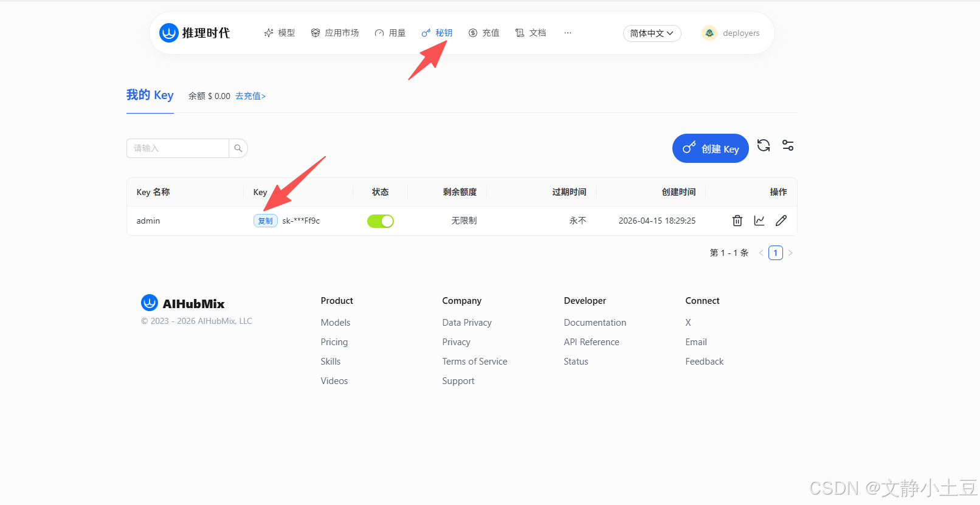View usage chart for admin key

759,221
